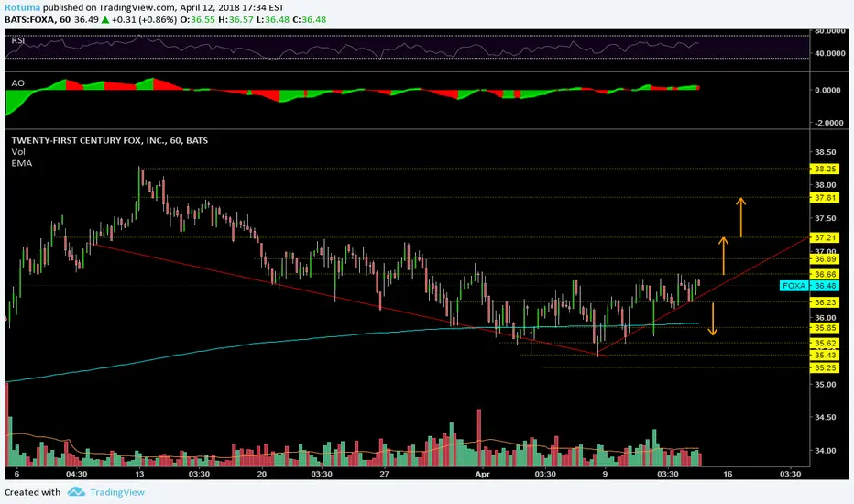
Task: Click the 38.50 price axis value
Action: pyautogui.click(x=825, y=152)
